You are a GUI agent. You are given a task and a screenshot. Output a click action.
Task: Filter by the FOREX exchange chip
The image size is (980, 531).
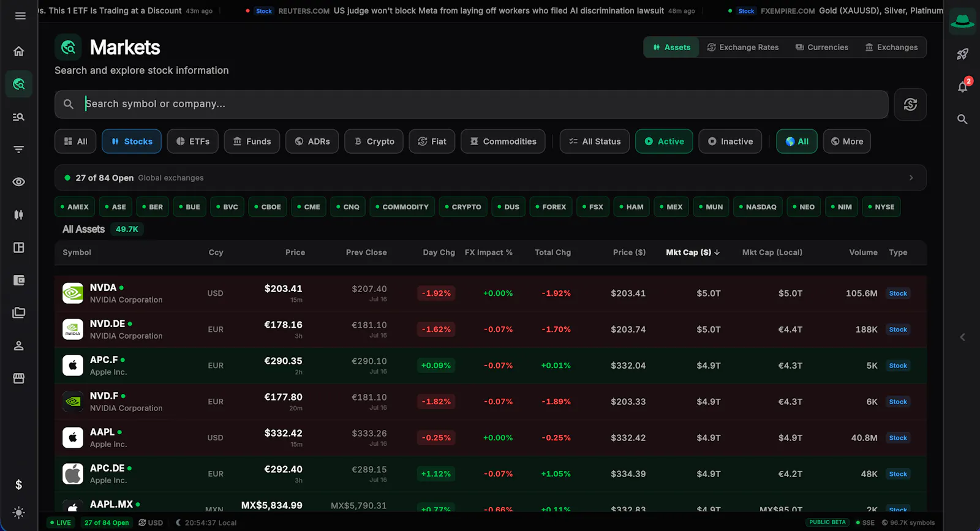click(x=551, y=207)
